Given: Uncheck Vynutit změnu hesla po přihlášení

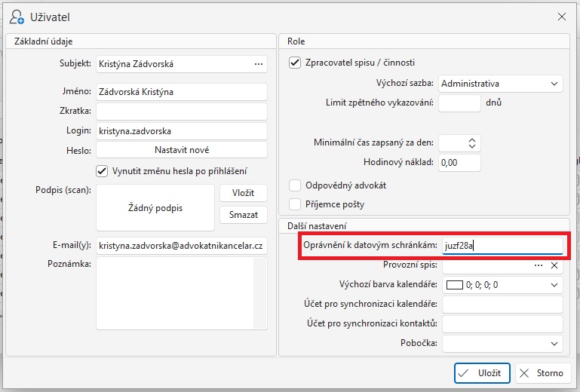Looking at the screenshot, I should pos(103,171).
